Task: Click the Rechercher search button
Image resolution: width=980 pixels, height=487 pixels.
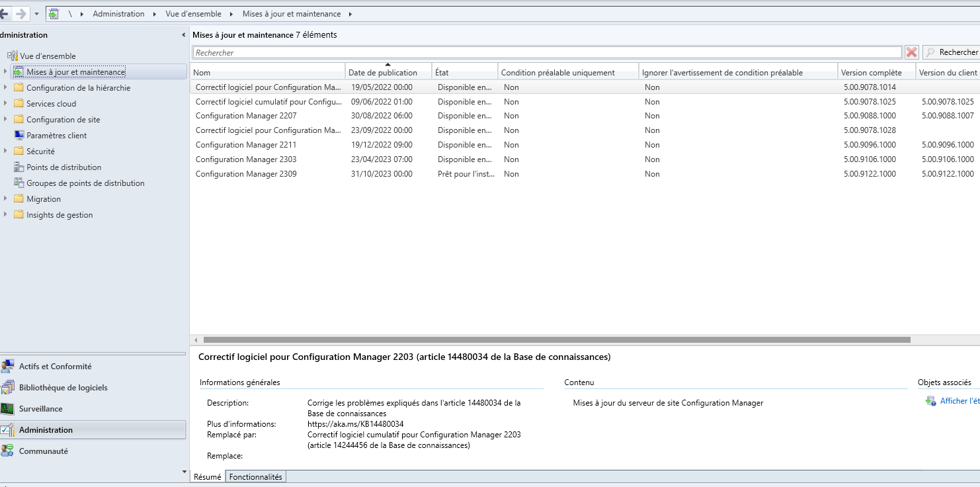Action: point(951,52)
